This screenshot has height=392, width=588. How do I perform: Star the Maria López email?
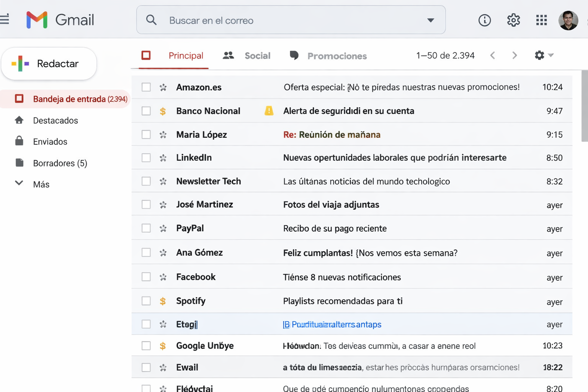(x=163, y=135)
